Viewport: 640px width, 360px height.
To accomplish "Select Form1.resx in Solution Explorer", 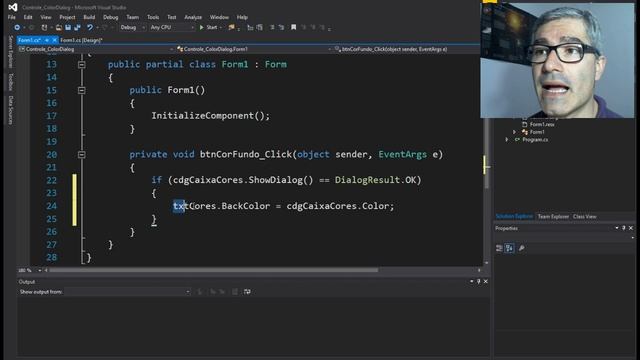I will (542, 124).
